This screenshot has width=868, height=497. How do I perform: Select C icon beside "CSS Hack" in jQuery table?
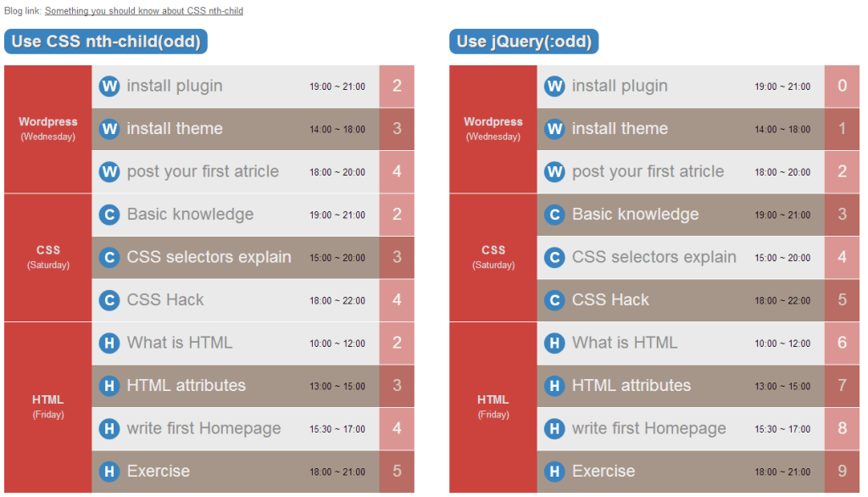554,300
